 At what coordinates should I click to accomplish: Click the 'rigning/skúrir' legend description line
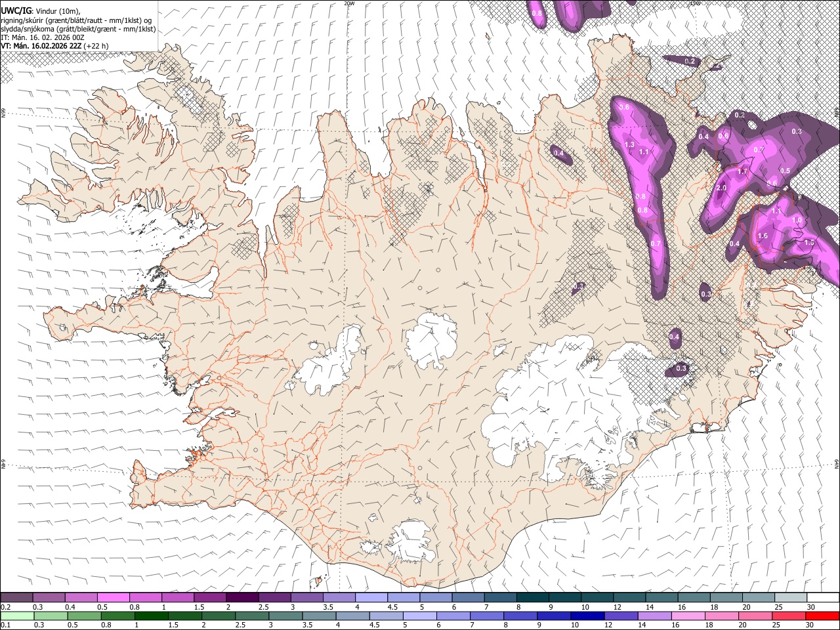coord(77,20)
